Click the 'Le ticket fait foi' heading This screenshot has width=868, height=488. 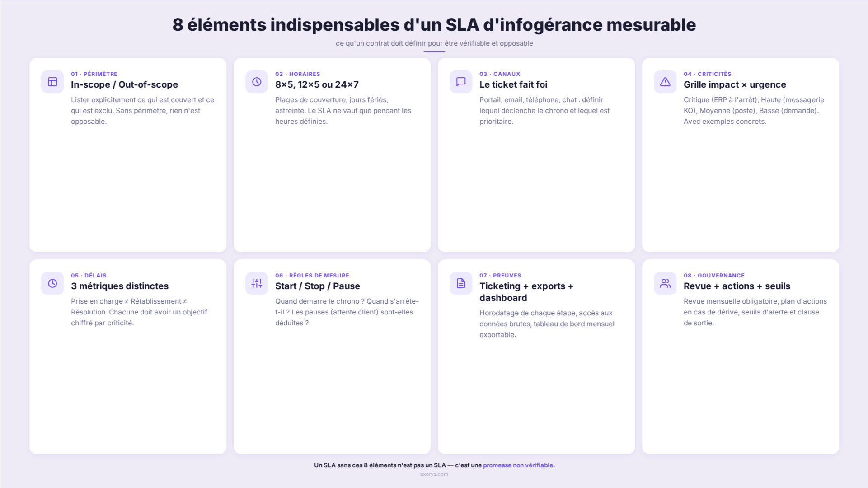[513, 84]
